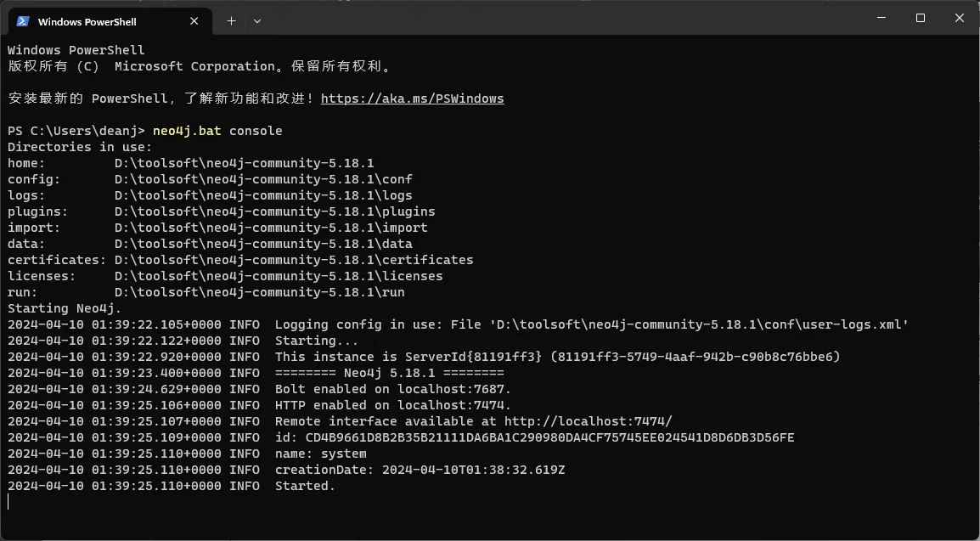980x541 pixels.
Task: Click the creationDate timestamp value
Action: 473,470
